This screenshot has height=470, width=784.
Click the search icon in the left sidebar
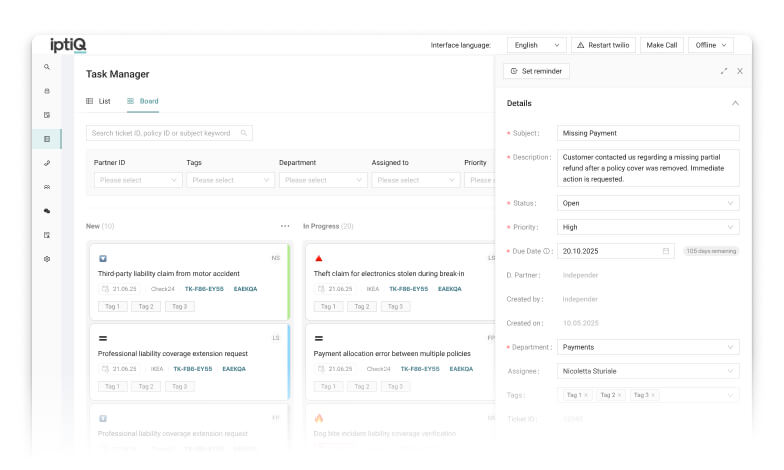pyautogui.click(x=46, y=67)
